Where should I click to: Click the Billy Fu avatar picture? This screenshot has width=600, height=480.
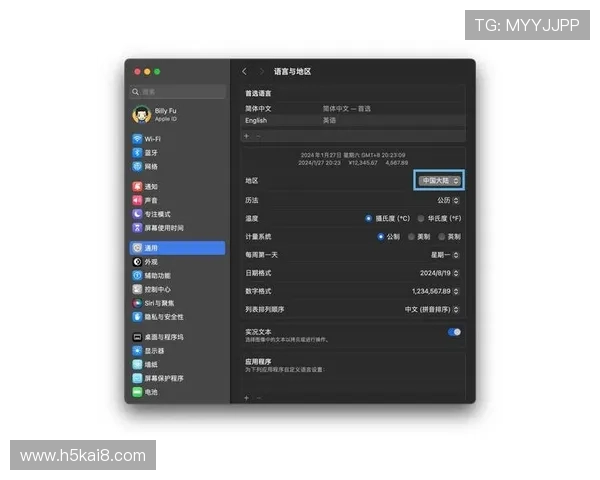[x=142, y=114]
